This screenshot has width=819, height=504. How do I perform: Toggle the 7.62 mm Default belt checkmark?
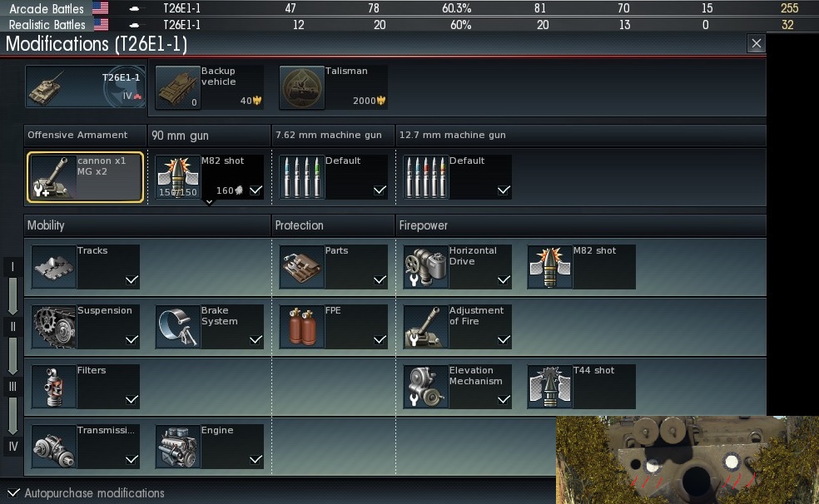380,190
